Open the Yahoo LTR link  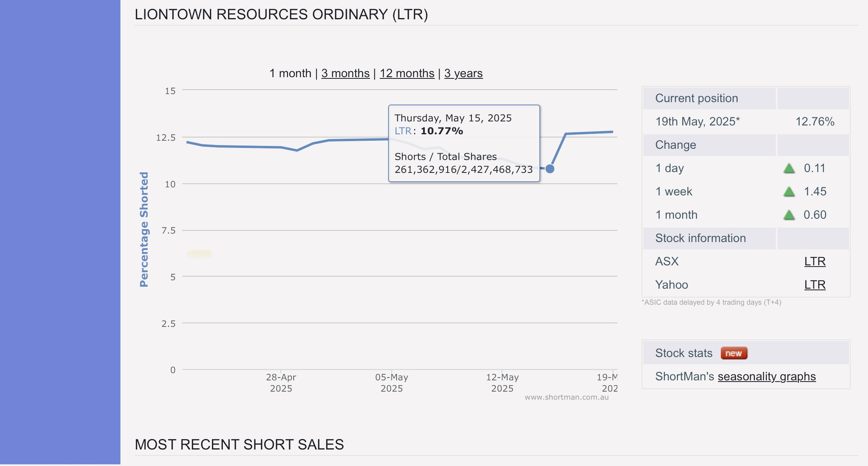click(815, 285)
